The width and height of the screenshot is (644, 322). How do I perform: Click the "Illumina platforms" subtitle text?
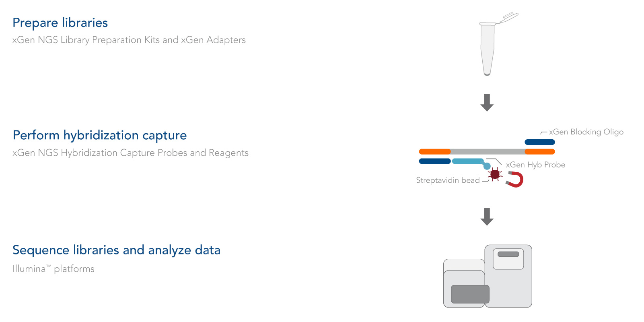coord(53,269)
